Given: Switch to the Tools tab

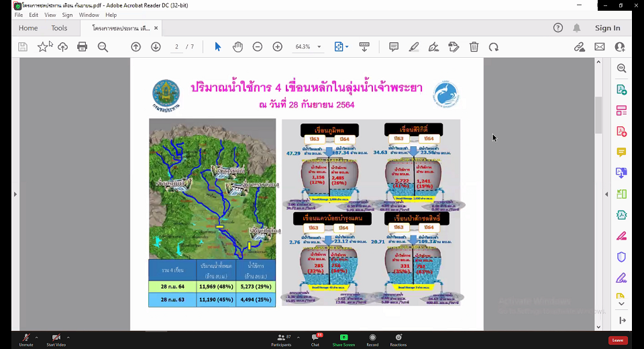Looking at the screenshot, I should pos(59,28).
